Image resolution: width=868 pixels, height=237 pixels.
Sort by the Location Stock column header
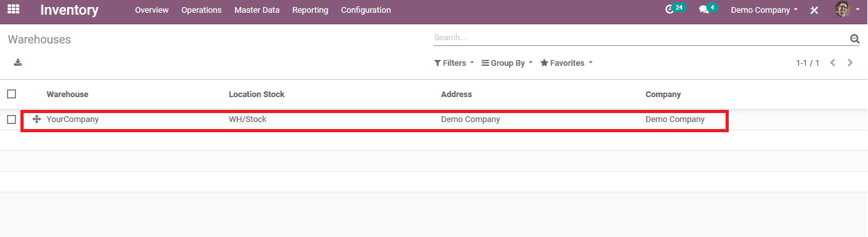point(257,94)
